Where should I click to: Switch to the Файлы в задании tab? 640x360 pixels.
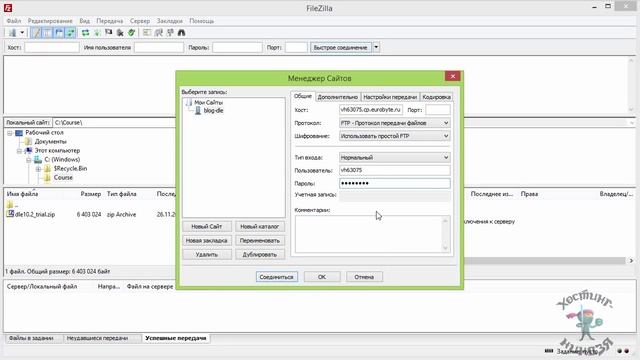tap(31, 338)
